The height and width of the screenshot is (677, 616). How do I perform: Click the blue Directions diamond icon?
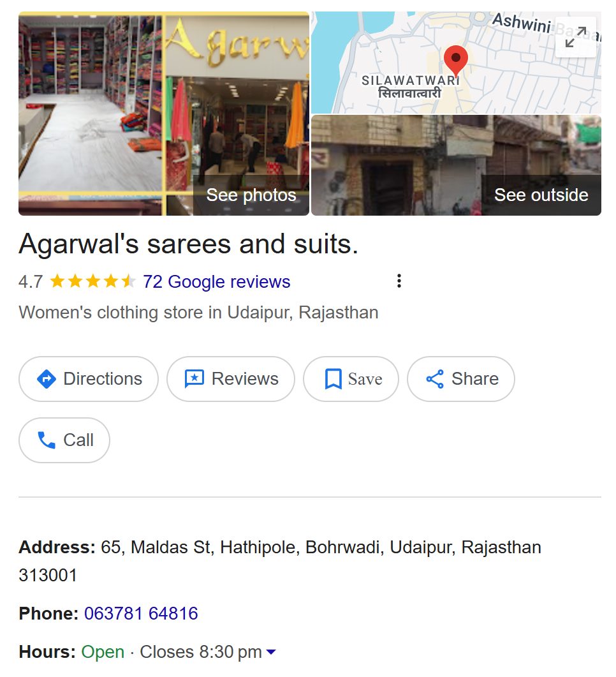point(46,380)
